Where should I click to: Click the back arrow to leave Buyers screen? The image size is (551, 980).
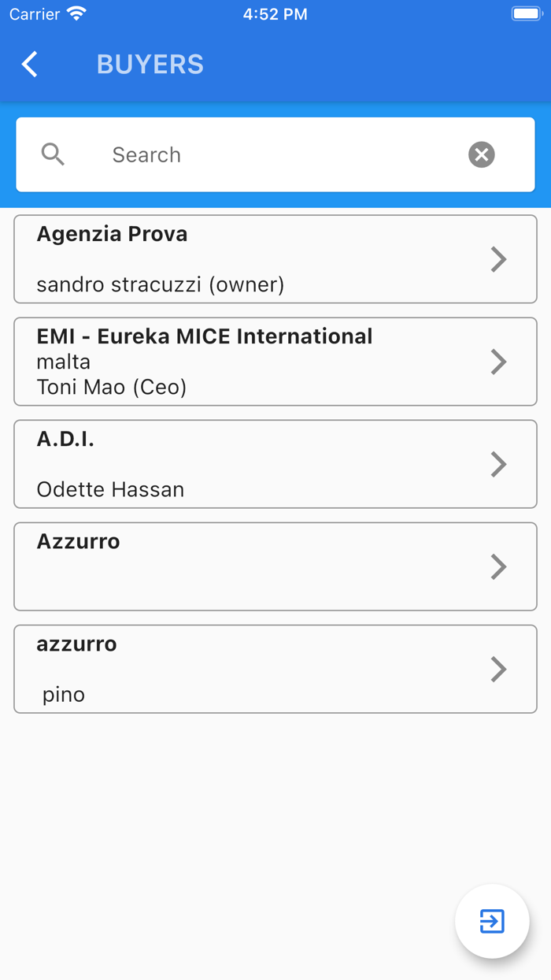[x=29, y=64]
